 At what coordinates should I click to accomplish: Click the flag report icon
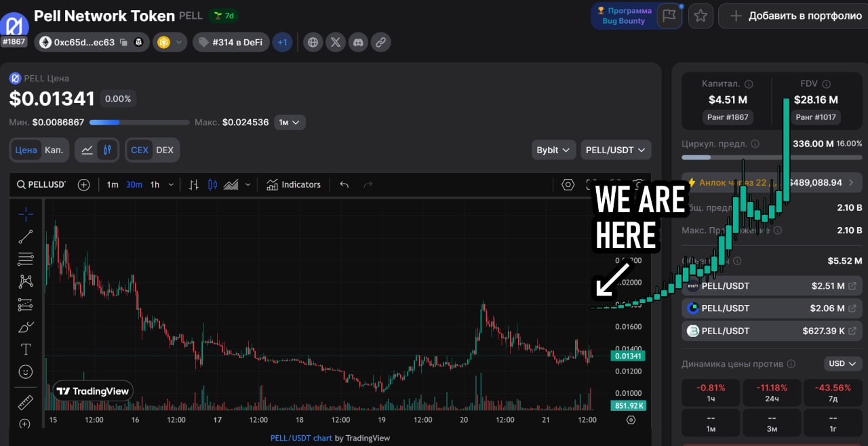coord(670,16)
